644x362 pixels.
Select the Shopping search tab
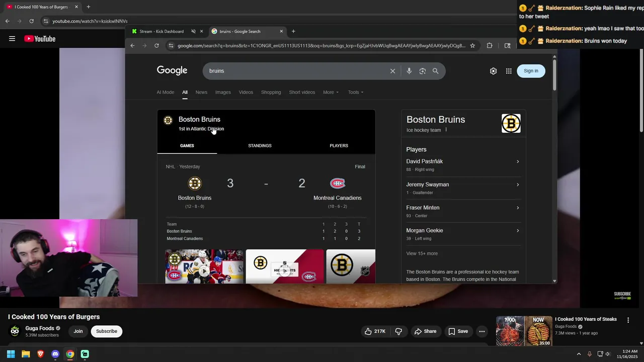271,92
